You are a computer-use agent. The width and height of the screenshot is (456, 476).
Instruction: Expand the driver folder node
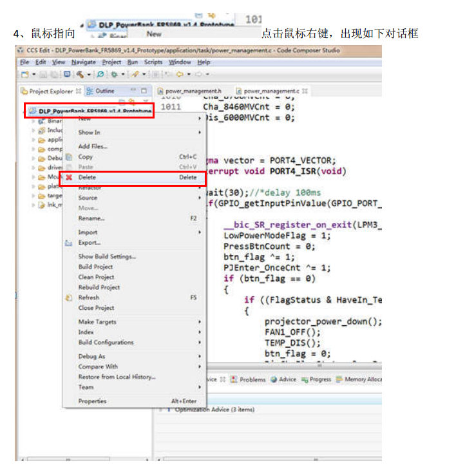coord(33,167)
